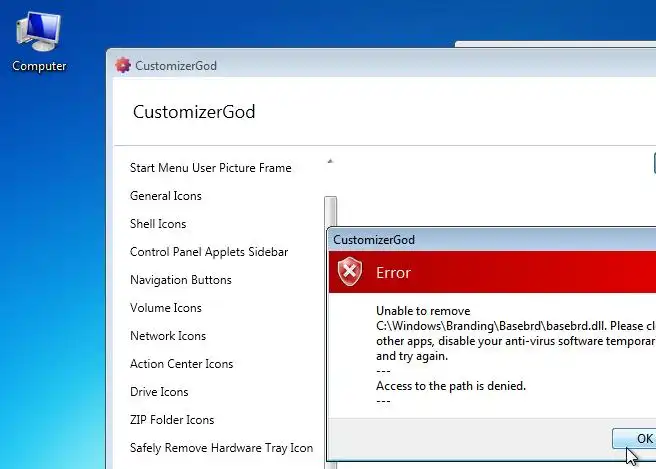Click the CustomizerGod gear icon in title bar
The width and height of the screenshot is (656, 469).
[123, 65]
